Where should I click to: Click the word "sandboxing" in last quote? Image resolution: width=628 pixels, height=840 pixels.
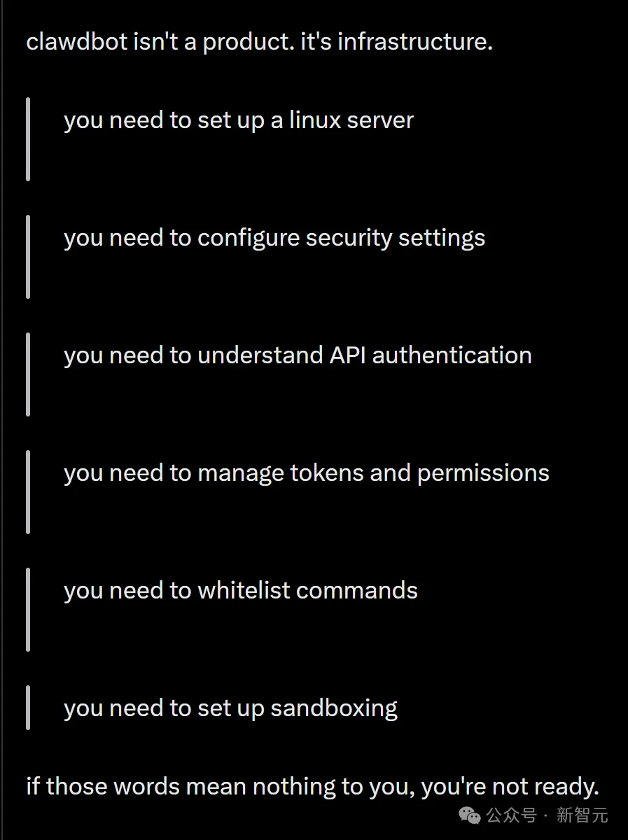tap(334, 708)
